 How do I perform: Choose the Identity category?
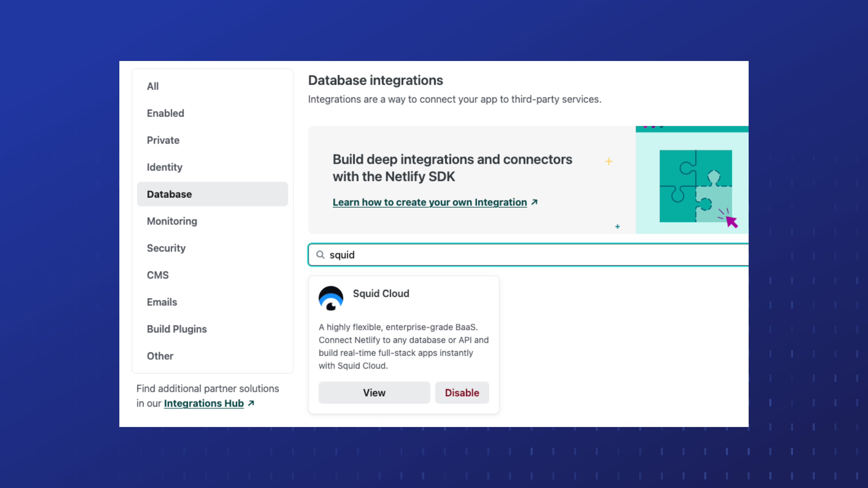click(164, 167)
